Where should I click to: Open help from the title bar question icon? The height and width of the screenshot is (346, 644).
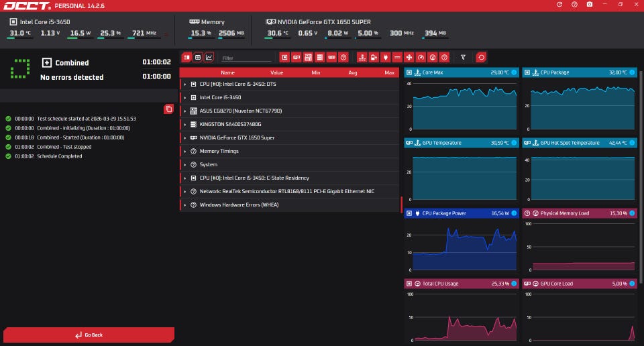pos(574,5)
